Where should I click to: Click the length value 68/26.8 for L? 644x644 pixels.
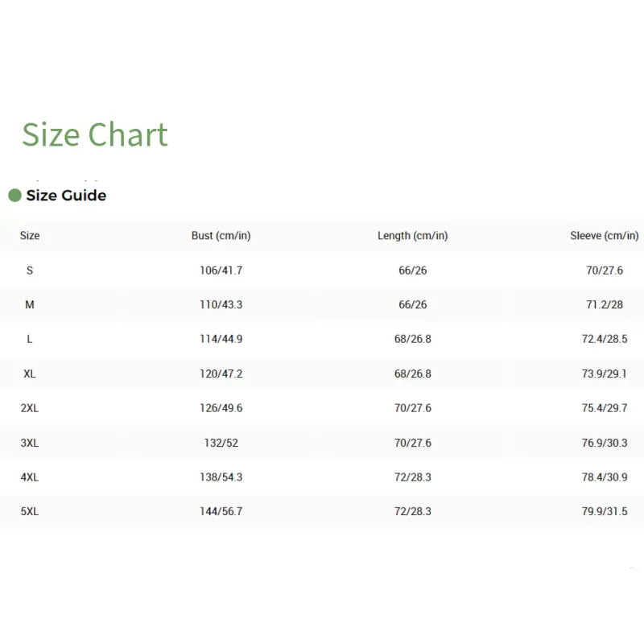tap(412, 339)
